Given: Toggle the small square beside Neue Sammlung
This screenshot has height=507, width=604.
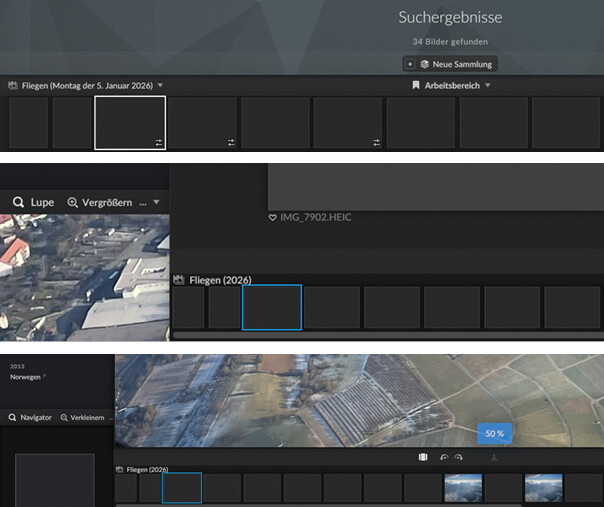Looking at the screenshot, I should (x=409, y=64).
